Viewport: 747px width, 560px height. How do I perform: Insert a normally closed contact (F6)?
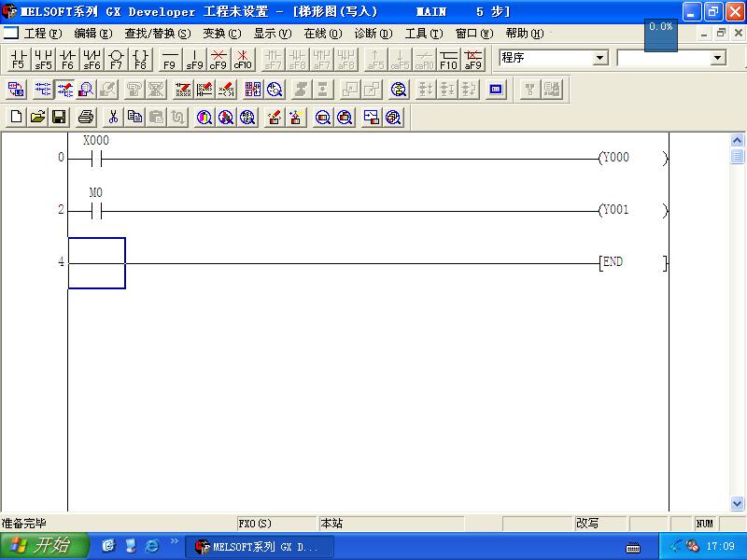point(67,60)
